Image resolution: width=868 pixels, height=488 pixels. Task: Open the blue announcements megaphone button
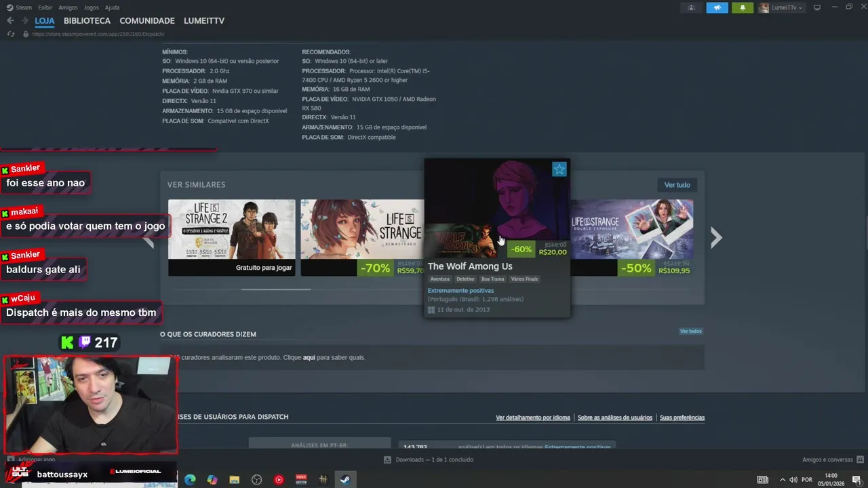tap(717, 7)
